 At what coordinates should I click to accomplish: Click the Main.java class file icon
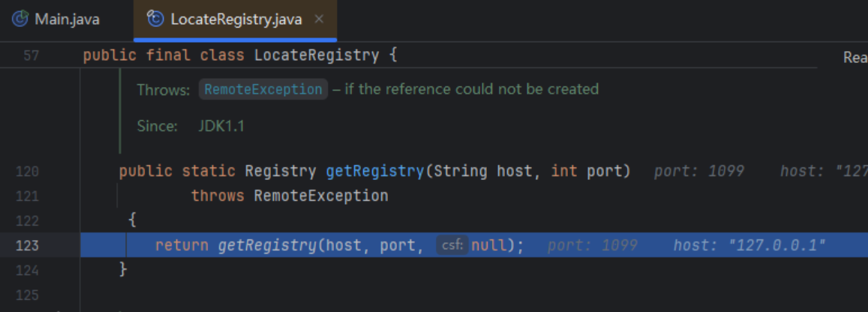21,19
